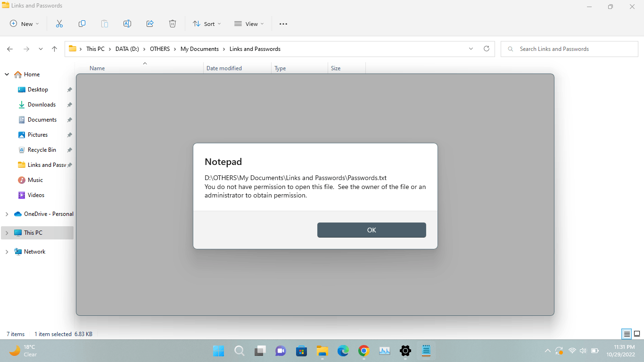Click the Copy icon in Explorer toolbar

pyautogui.click(x=82, y=24)
